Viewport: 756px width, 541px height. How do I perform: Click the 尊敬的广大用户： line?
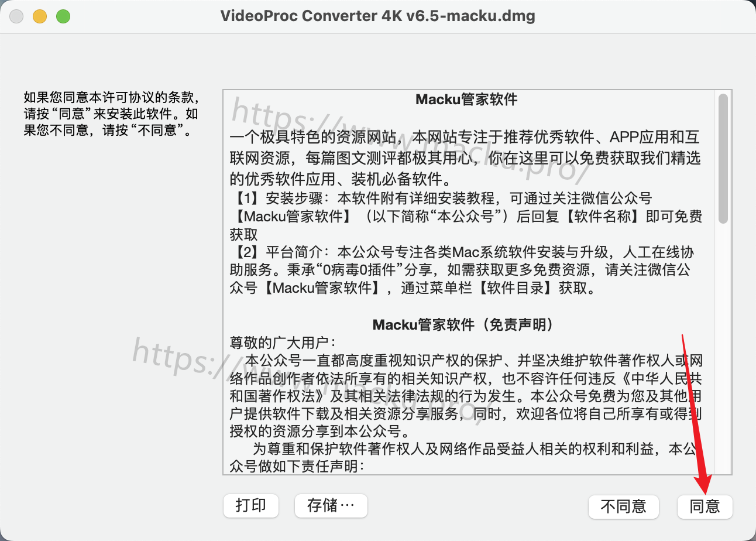click(283, 342)
